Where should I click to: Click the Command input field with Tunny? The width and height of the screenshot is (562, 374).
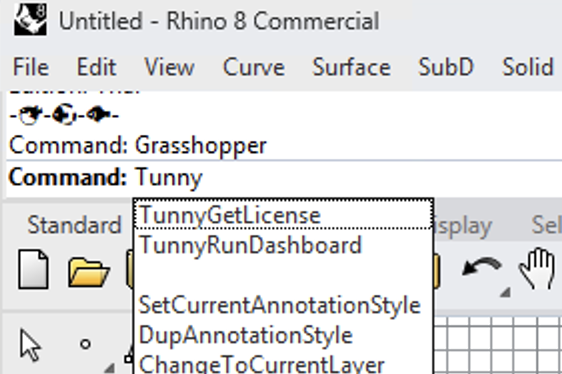tap(284, 177)
